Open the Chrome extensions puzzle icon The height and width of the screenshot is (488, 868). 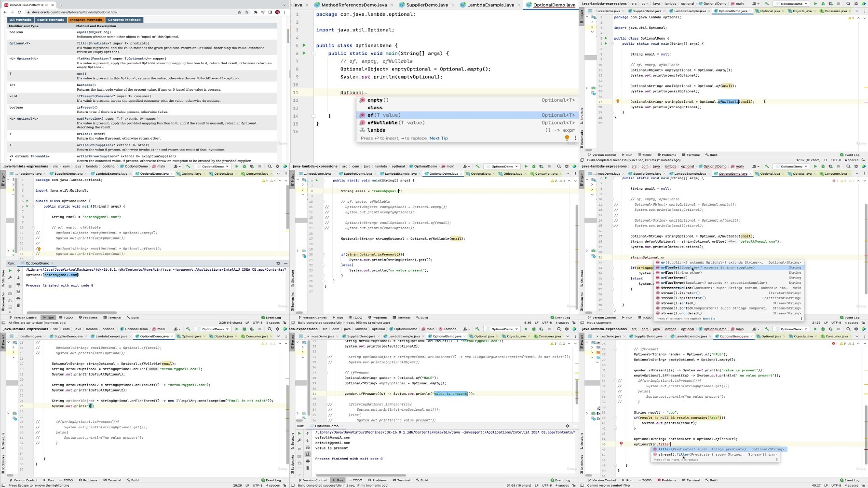pos(256,12)
